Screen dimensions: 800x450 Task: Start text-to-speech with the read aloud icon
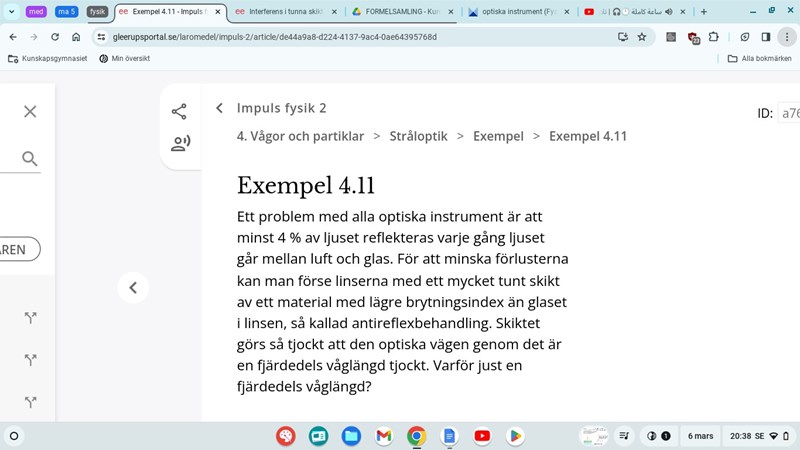point(180,144)
